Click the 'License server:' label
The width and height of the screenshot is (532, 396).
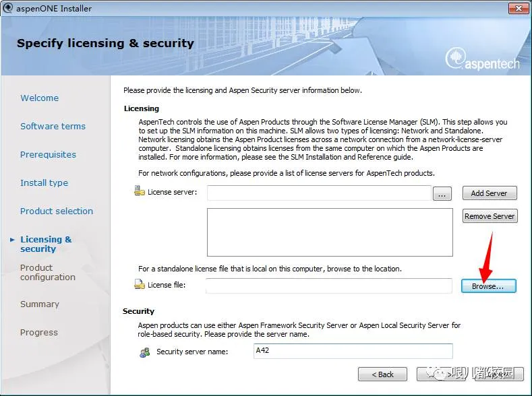pyautogui.click(x=173, y=192)
